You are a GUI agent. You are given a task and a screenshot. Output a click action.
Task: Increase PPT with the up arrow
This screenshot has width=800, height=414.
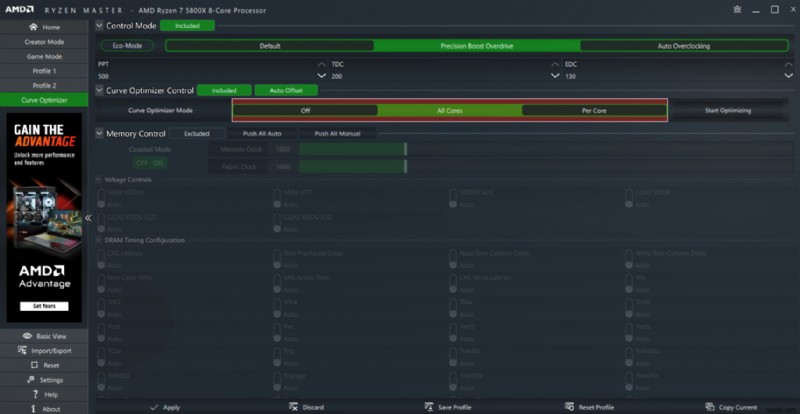point(321,65)
